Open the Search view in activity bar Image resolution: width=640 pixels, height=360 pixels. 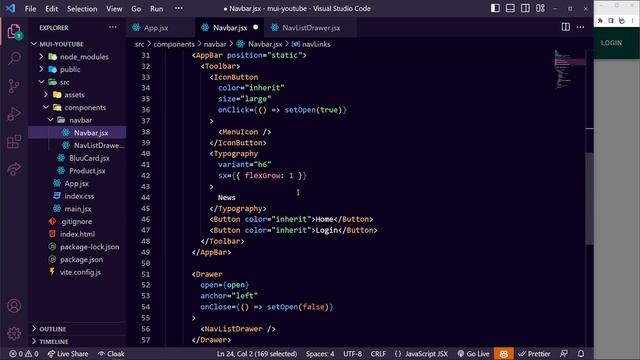pos(14,58)
